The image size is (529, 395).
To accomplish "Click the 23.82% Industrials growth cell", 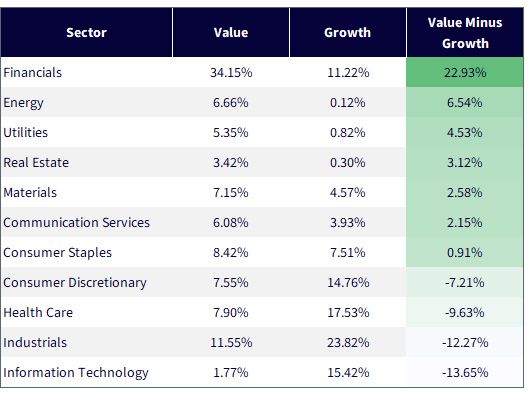I will click(x=348, y=342).
